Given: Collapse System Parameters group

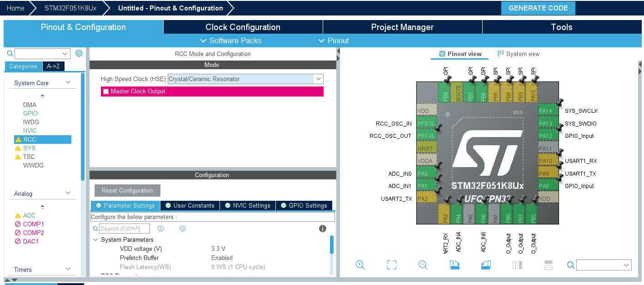Looking at the screenshot, I should click(95, 239).
